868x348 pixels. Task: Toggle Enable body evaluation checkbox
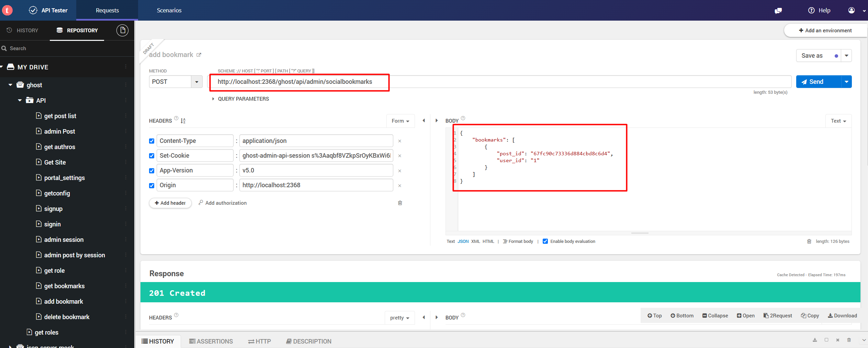(x=545, y=242)
